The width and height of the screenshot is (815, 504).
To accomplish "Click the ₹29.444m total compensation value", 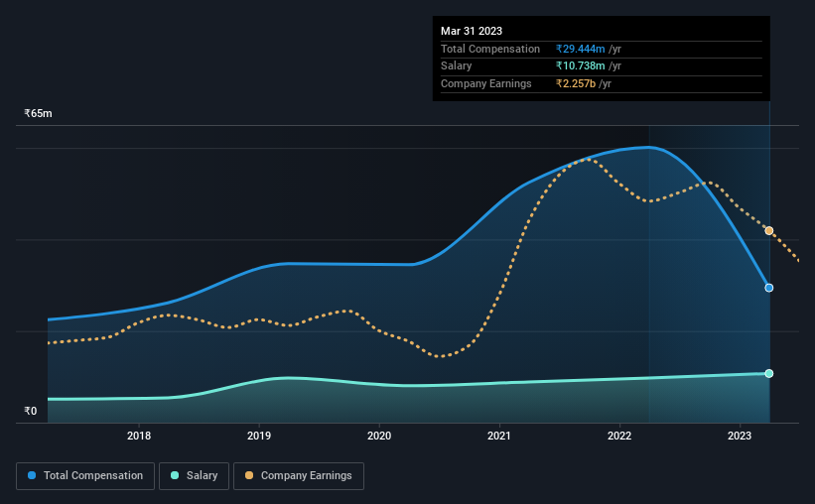I will [x=580, y=49].
